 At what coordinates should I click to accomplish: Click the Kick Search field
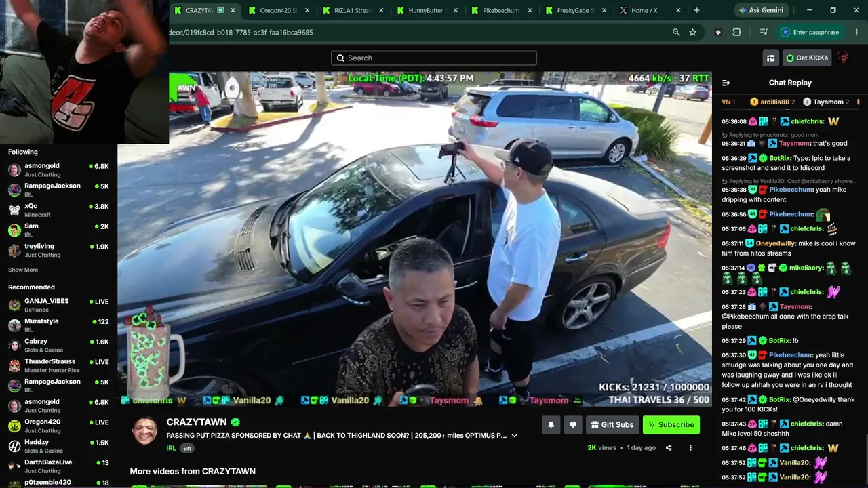coord(434,58)
